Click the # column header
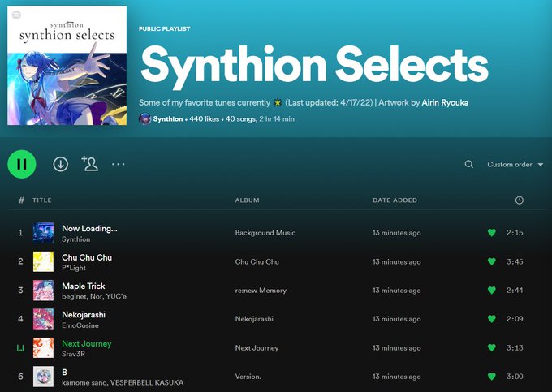The image size is (552, 392). coord(21,200)
